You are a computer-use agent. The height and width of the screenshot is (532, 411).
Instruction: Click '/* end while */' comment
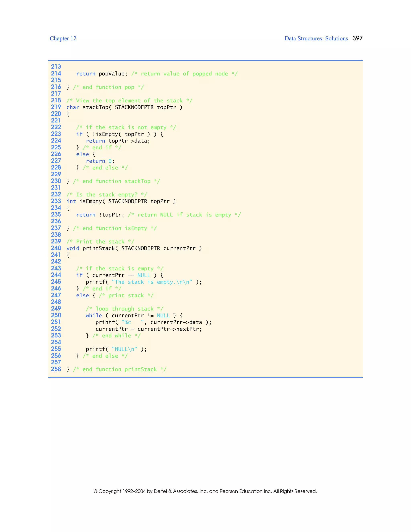(116, 336)
